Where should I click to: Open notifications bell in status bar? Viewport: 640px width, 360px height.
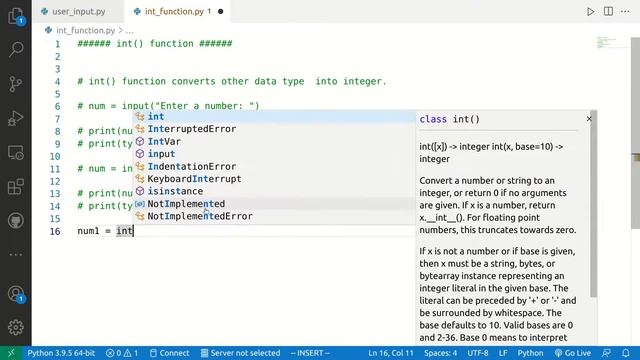[626, 353]
